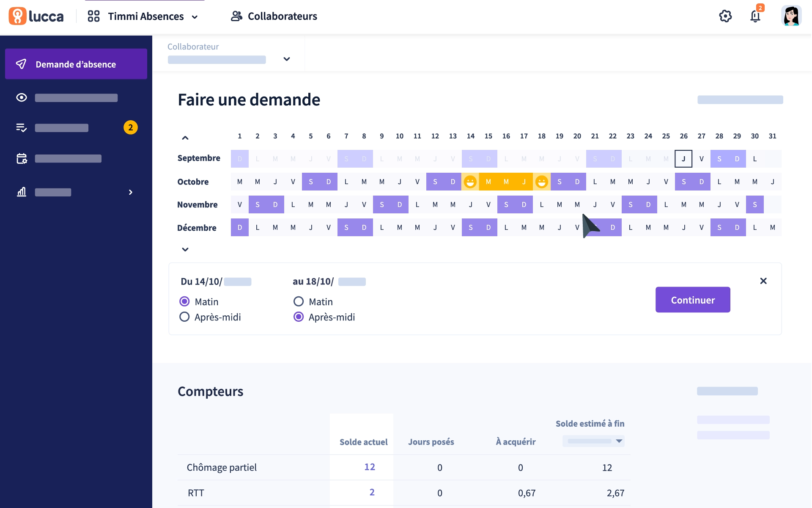812x508 pixels.
Task: Open the profile avatar in the top right
Action: tap(791, 16)
